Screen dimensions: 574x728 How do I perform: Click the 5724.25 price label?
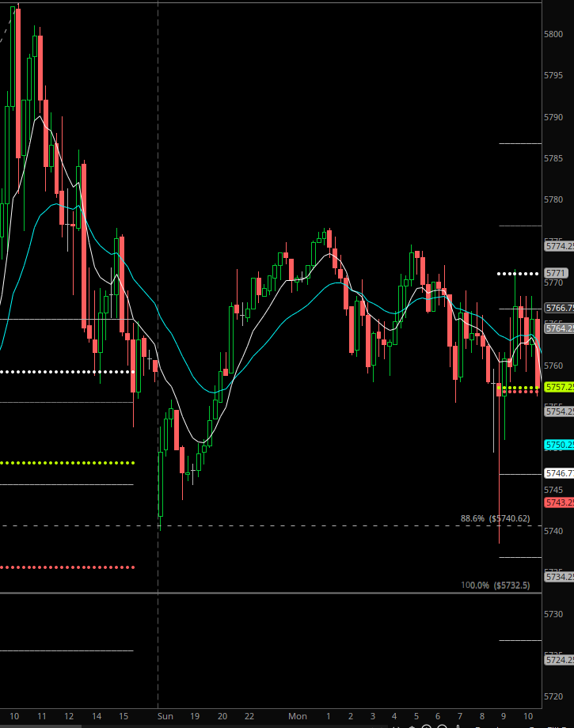pyautogui.click(x=559, y=660)
